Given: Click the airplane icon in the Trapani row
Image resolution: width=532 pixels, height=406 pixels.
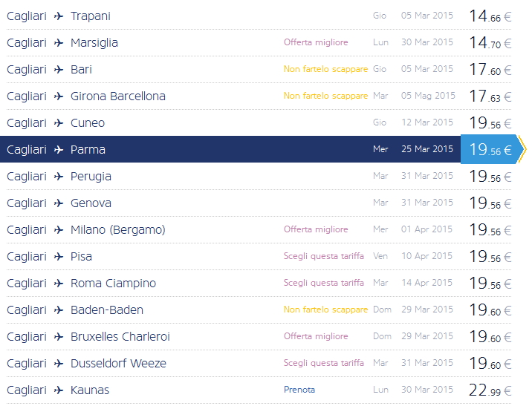Looking at the screenshot, I should click(59, 16).
